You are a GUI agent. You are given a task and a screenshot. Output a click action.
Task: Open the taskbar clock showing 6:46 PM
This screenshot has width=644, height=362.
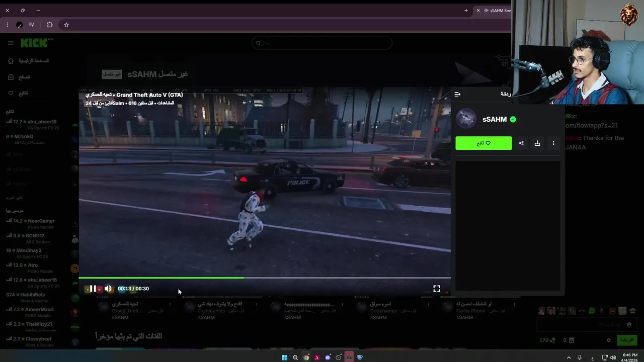629,357
